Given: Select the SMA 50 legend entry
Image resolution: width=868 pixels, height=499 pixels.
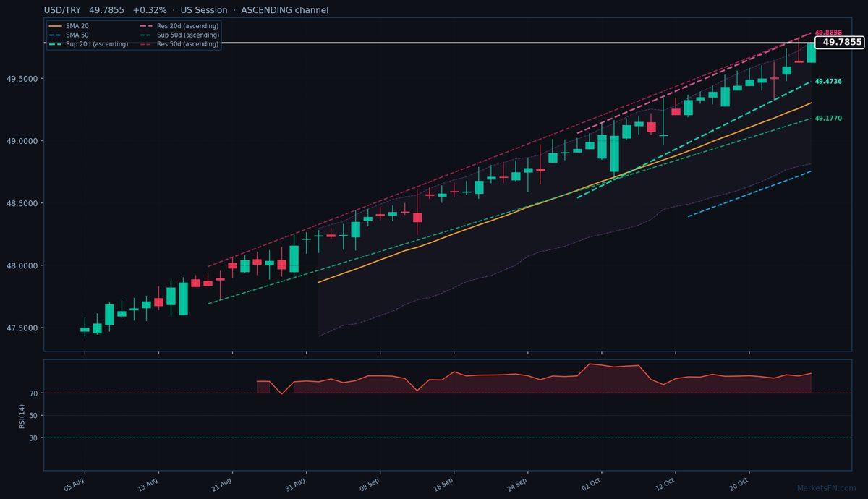Looking at the screenshot, I should tap(68, 35).
